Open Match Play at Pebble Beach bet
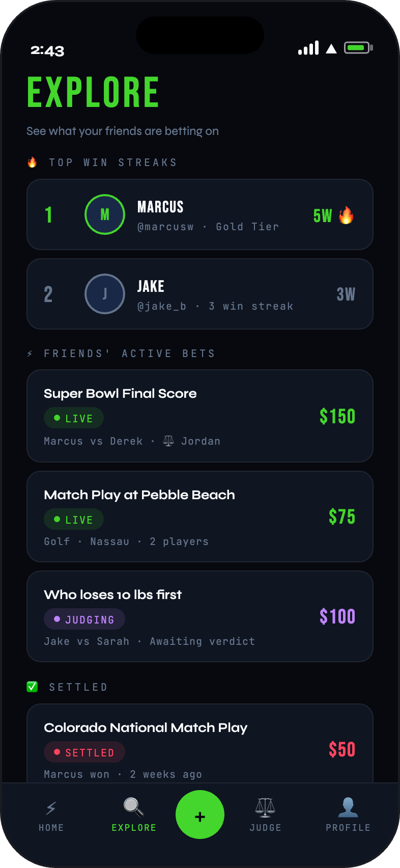The height and width of the screenshot is (868, 400). [139, 495]
